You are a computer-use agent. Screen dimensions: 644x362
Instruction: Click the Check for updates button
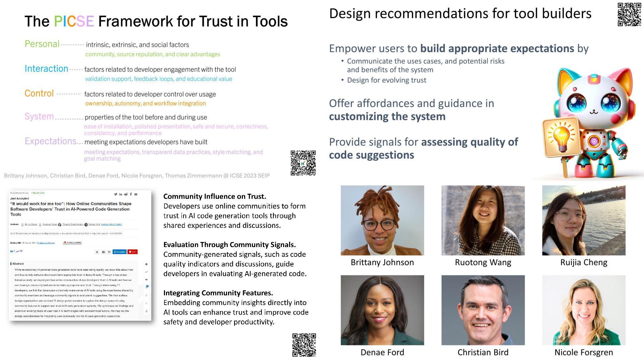tap(72, 242)
